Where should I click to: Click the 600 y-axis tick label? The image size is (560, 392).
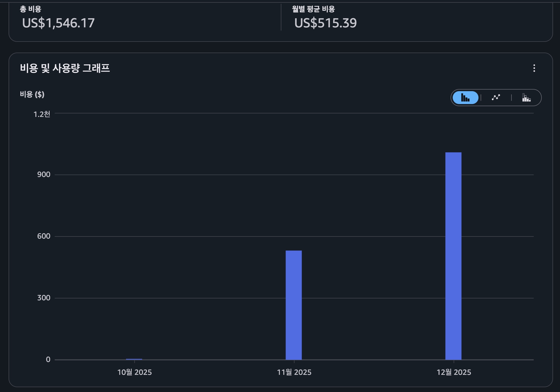44,236
